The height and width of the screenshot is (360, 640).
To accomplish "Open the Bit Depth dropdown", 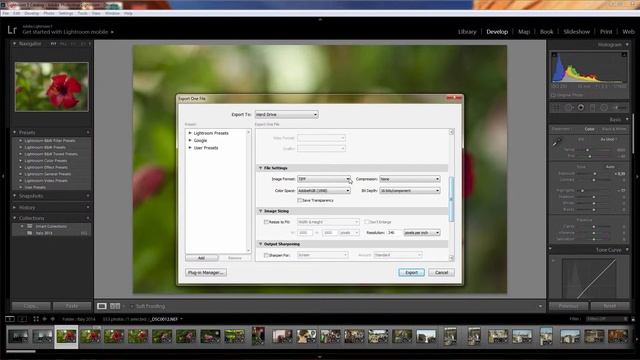I will click(x=410, y=191).
